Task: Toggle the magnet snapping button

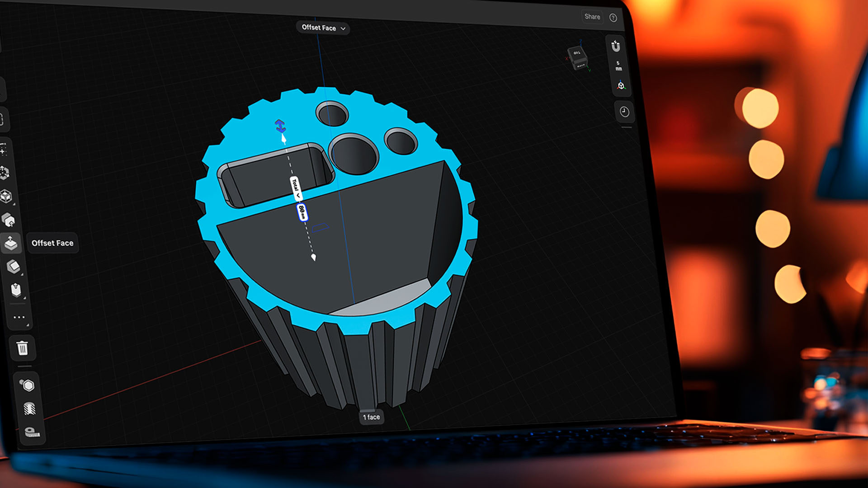Action: 615,46
